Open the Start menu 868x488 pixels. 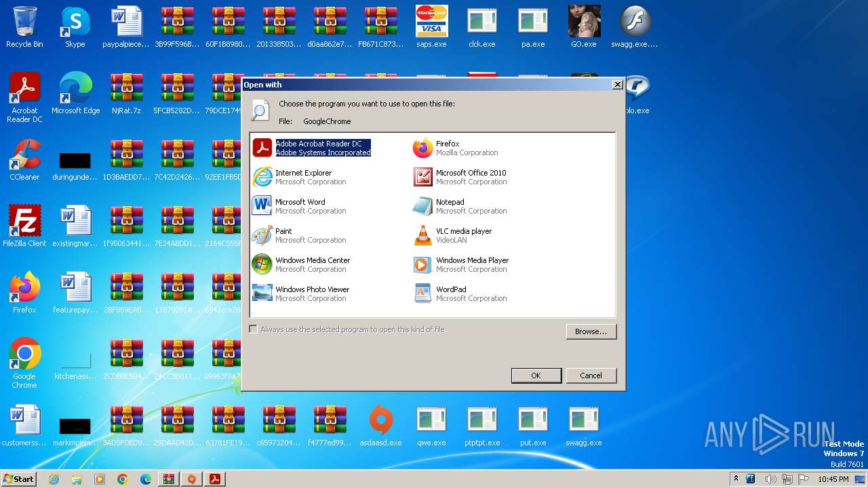coord(18,479)
